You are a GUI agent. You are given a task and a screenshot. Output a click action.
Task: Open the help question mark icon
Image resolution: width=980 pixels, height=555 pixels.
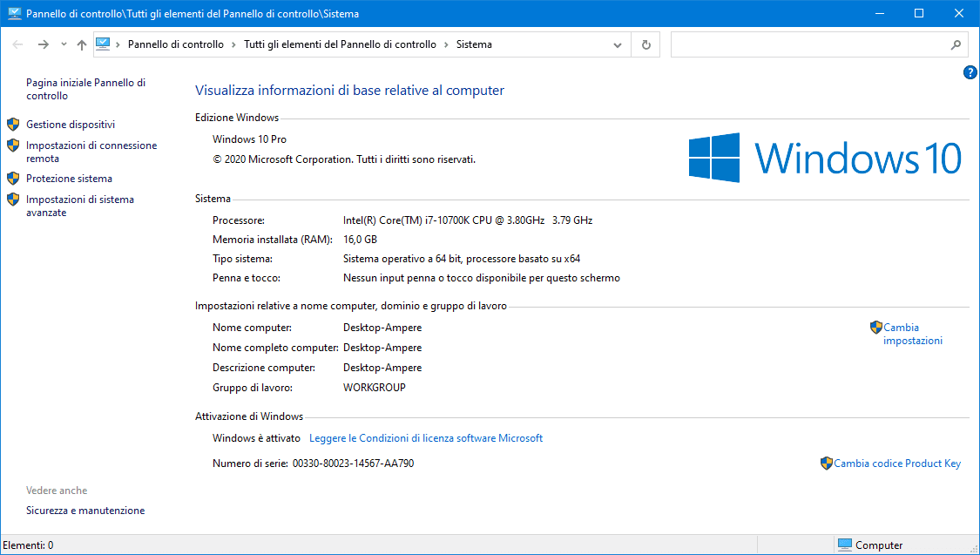click(970, 72)
